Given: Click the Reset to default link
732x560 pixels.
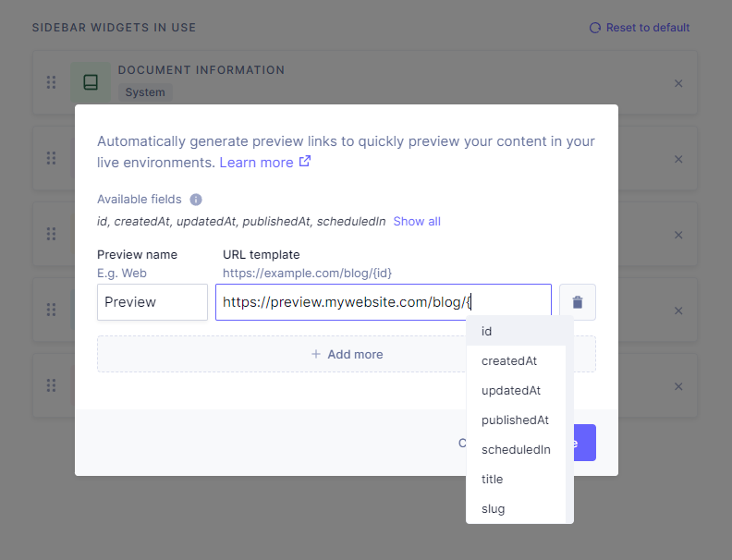Looking at the screenshot, I should click(x=640, y=28).
